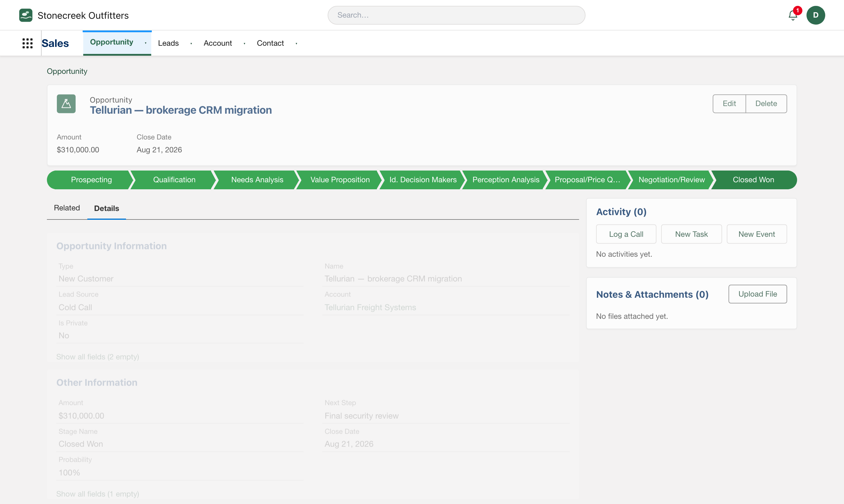Image resolution: width=844 pixels, height=504 pixels.
Task: Select the Id. Decision Makers stage
Action: 423,180
